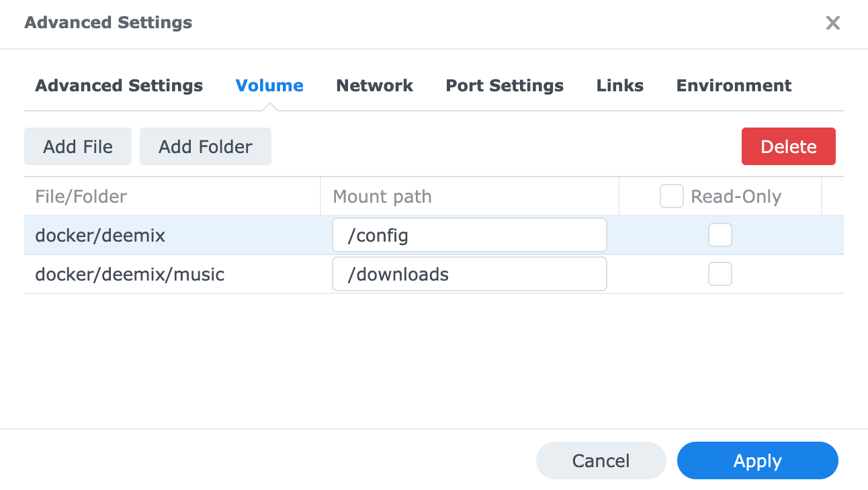The image size is (868, 490).
Task: Click the /downloads mount path field
Action: coord(469,275)
